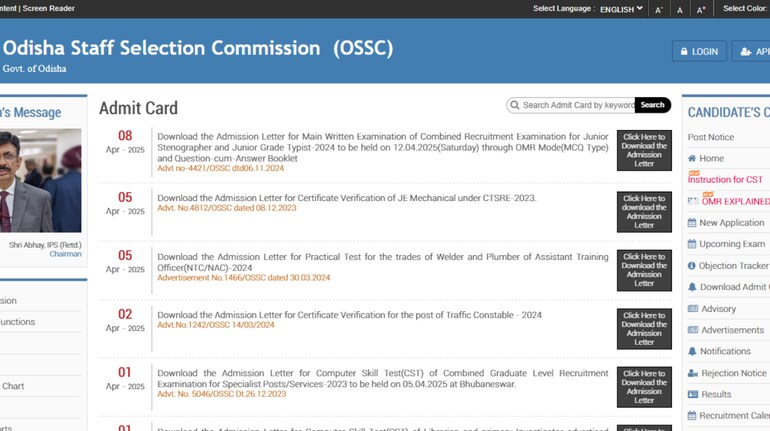Increase font size with A+ button
This screenshot has width=770, height=431.
701,9
